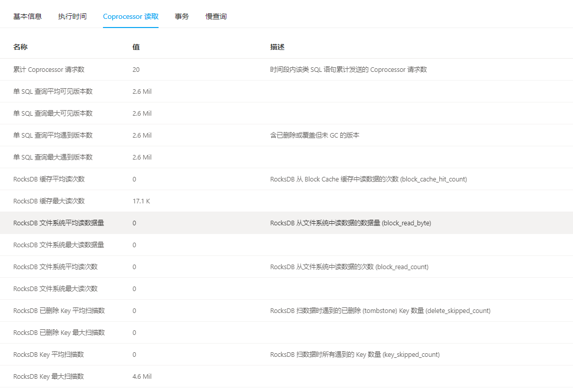Click the RocksDB 文件系统平均读数据量 row label
This screenshot has height=392, width=573.
pyautogui.click(x=59, y=223)
